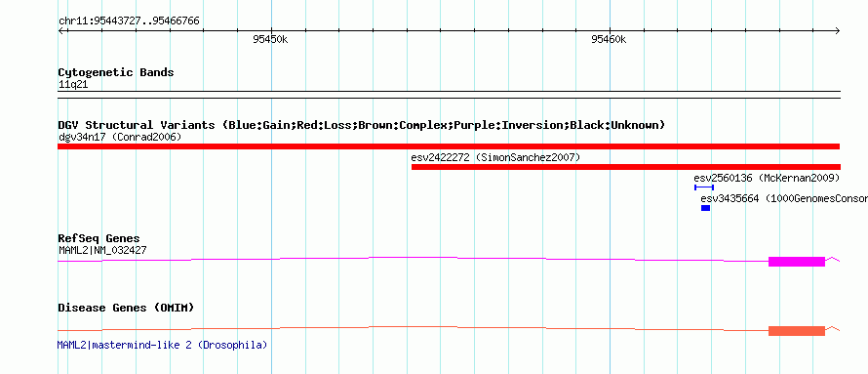The image size is (868, 374).
Task: Open the Disease Genes (OMIM) track title
Action: pos(126,307)
